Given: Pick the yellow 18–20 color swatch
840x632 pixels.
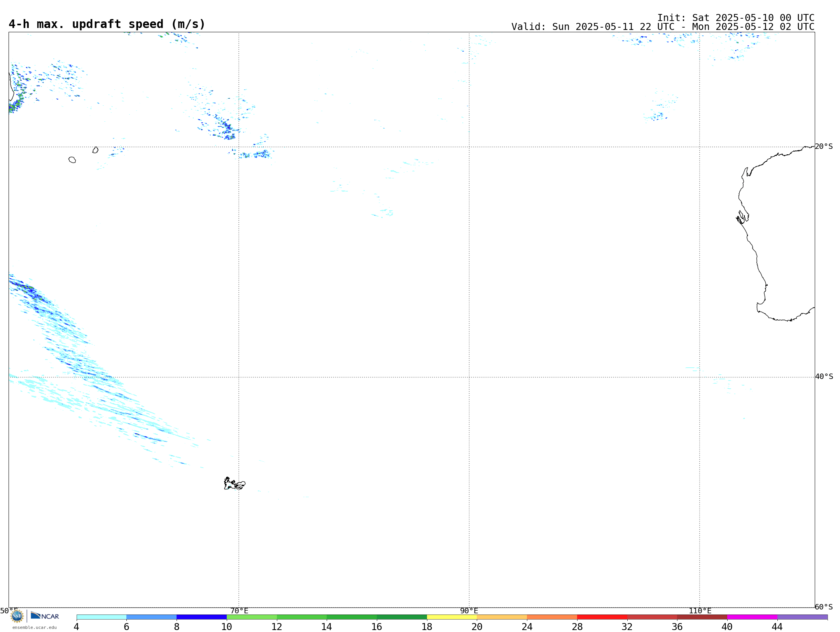Looking at the screenshot, I should click(452, 617).
